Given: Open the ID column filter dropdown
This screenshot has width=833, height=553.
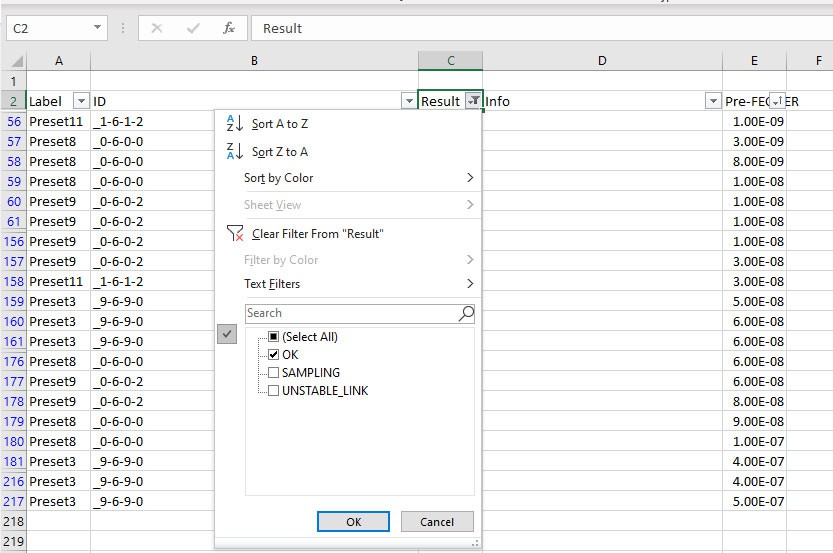Looking at the screenshot, I should coord(409,100).
